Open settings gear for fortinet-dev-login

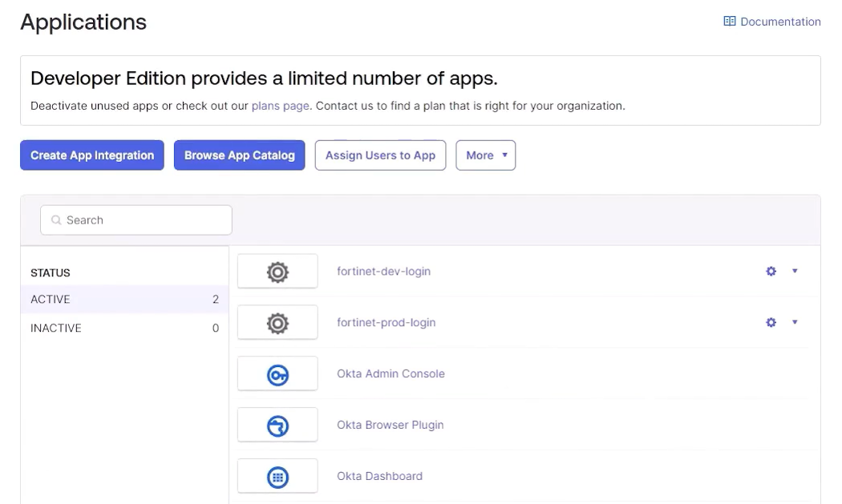tap(771, 272)
